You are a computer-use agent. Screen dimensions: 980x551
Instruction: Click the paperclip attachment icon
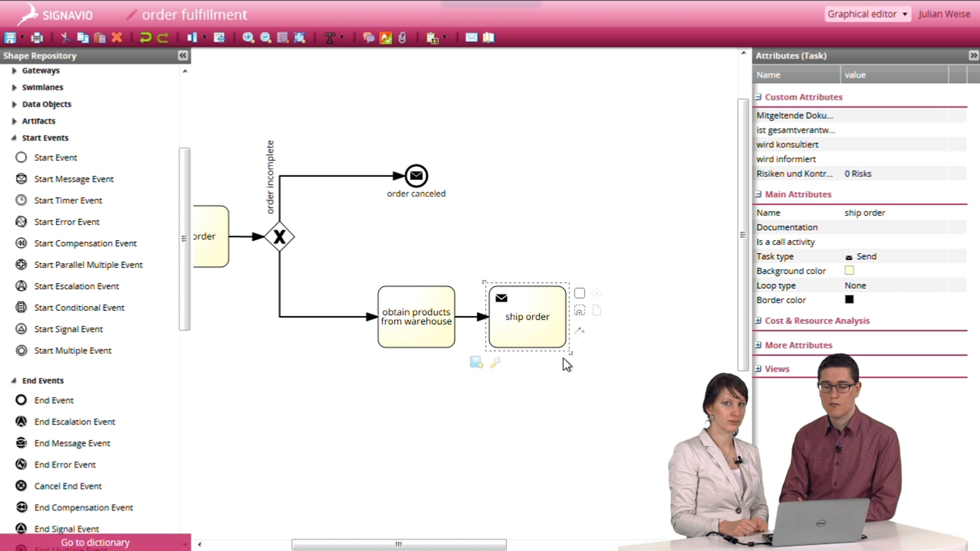[402, 38]
